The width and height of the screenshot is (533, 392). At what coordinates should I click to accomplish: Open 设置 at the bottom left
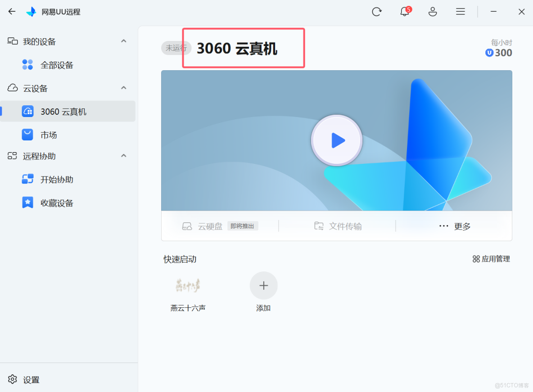tap(25, 379)
